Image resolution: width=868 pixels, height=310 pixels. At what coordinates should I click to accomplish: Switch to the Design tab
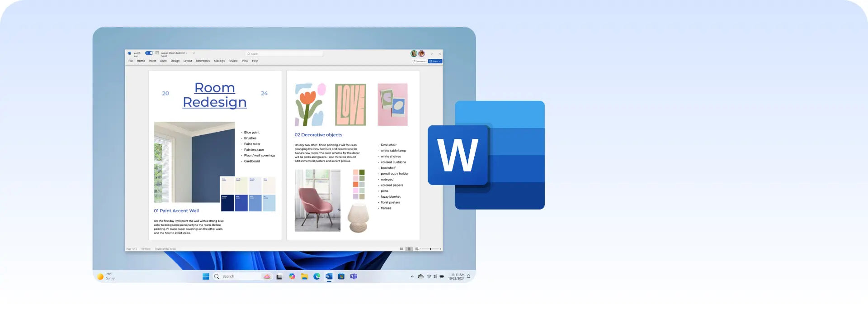[175, 61]
